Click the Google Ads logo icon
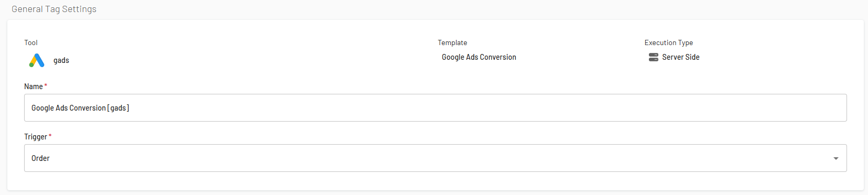Image resolution: width=868 pixels, height=195 pixels. tap(37, 60)
